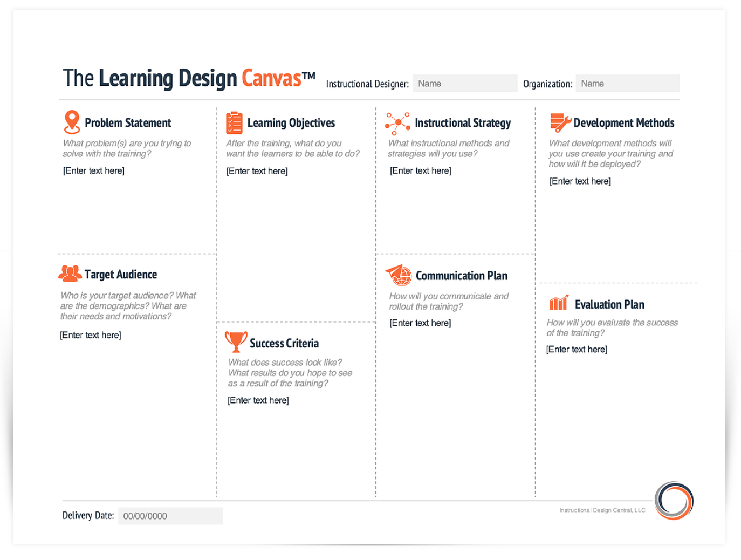741x560 pixels.
Task: Click the Target Audience text placeholder
Action: [x=91, y=335]
